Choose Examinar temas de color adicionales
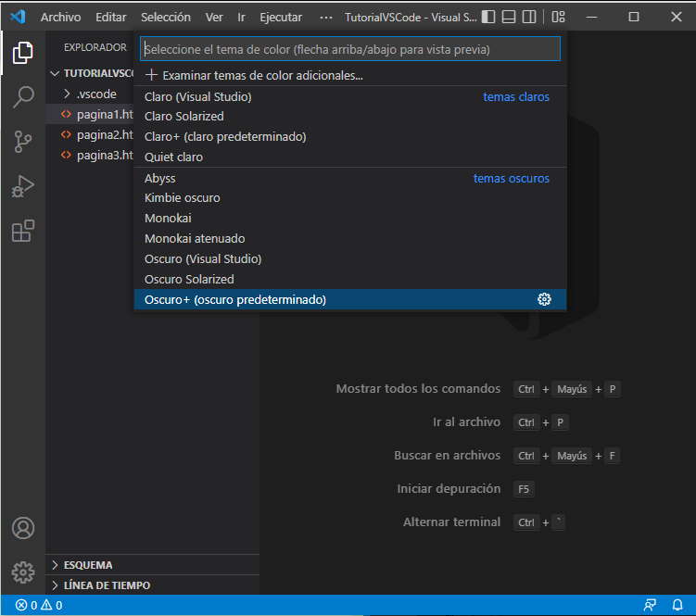The image size is (696, 616). pos(350,75)
